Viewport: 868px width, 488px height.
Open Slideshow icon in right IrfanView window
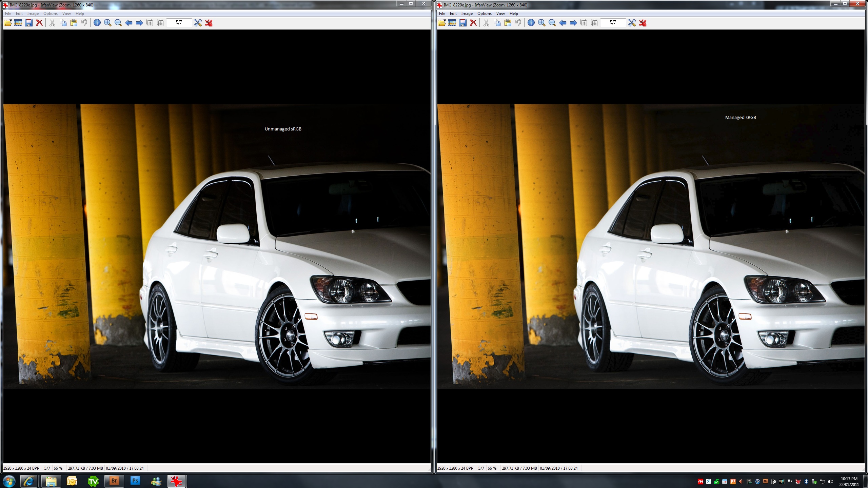click(x=452, y=23)
